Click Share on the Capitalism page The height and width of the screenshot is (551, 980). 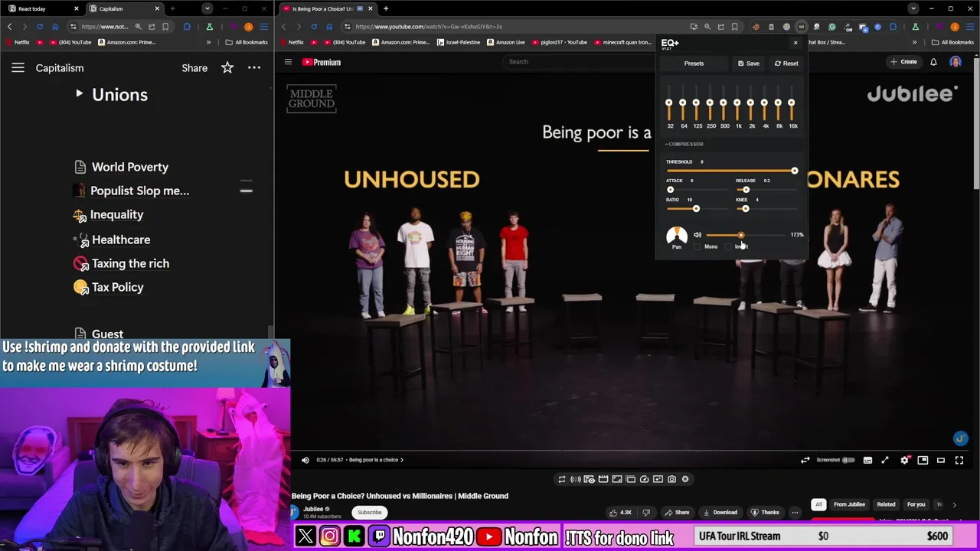(x=194, y=68)
